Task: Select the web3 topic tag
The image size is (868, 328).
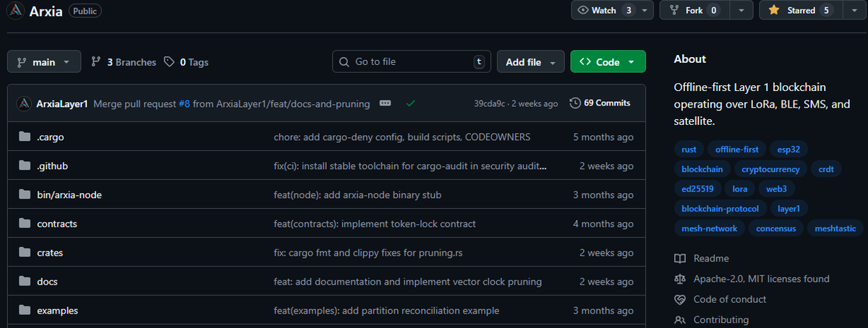Action: tap(777, 189)
